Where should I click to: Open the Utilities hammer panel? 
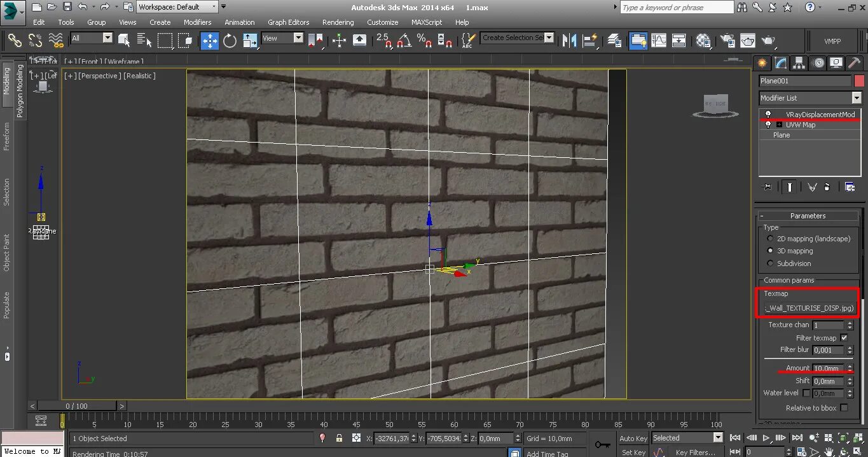855,63
